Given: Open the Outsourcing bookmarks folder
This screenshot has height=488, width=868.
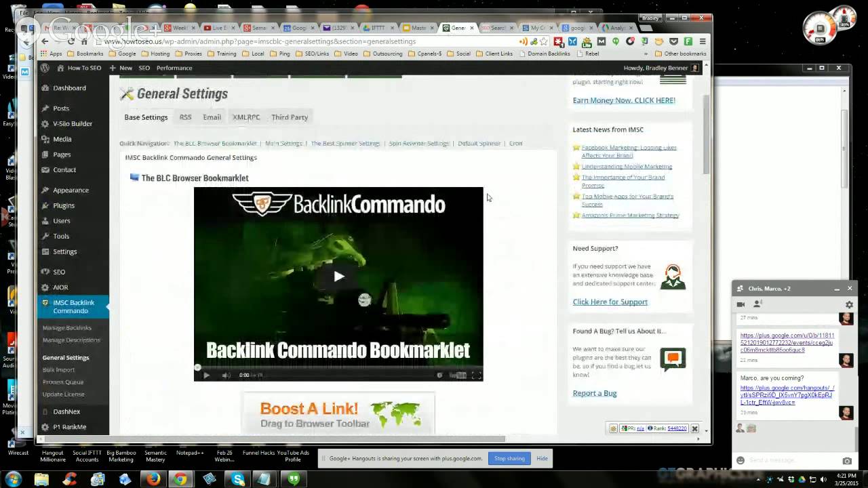Looking at the screenshot, I should click(383, 54).
